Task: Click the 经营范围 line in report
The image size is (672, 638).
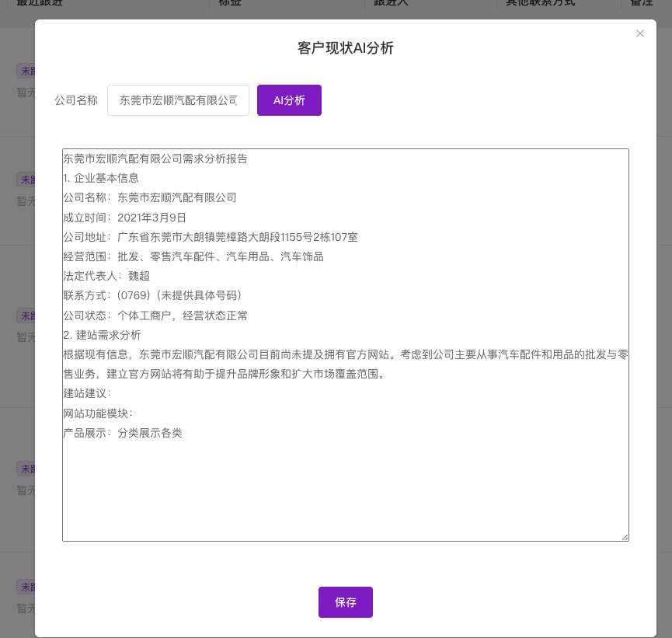Action: point(193,256)
